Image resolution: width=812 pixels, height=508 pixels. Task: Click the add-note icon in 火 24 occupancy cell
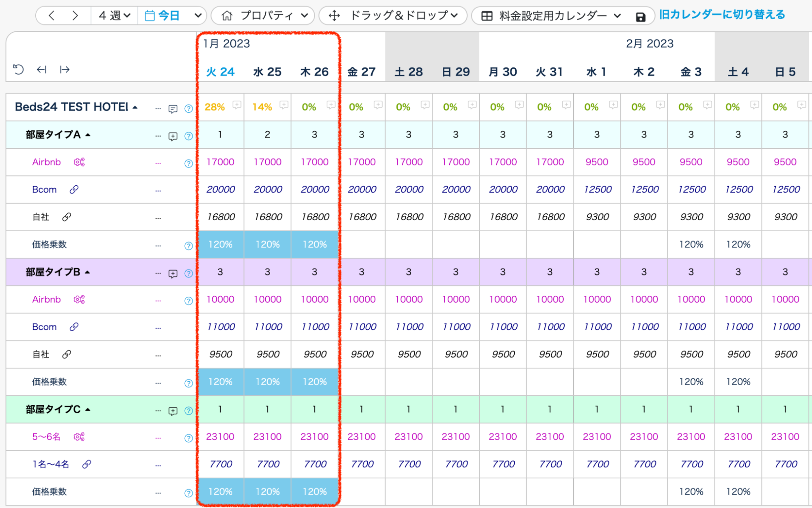[x=237, y=105]
